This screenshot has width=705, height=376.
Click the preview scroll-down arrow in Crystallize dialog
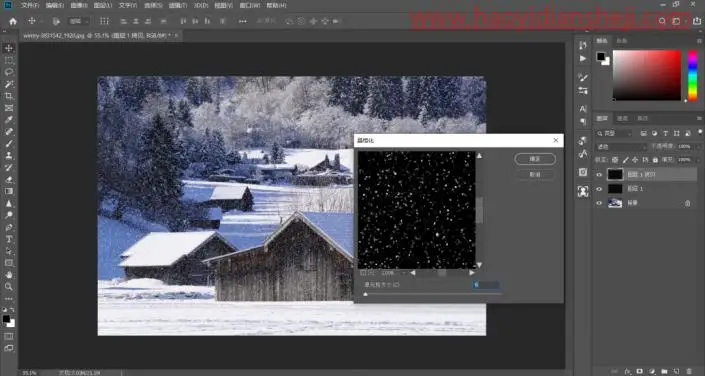[x=479, y=265]
